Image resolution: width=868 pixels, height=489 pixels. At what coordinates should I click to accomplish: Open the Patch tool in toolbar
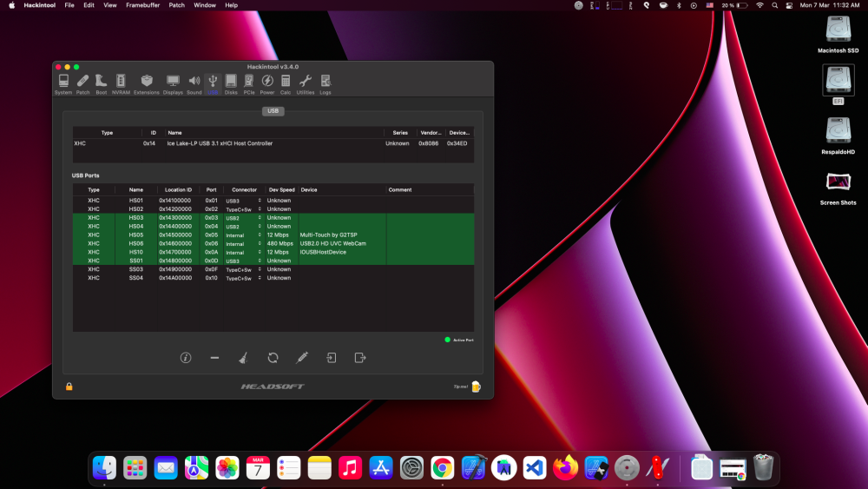coord(82,85)
